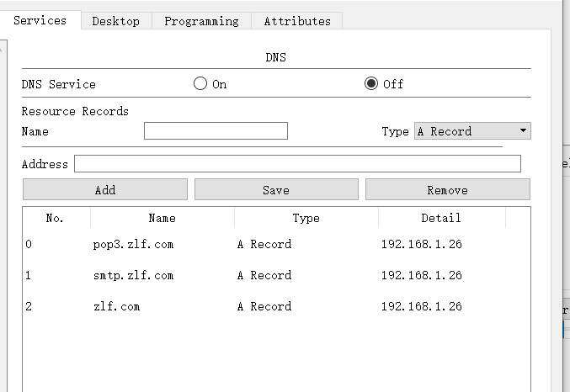Open the Attributes tab
570x392 pixels.
297,21
